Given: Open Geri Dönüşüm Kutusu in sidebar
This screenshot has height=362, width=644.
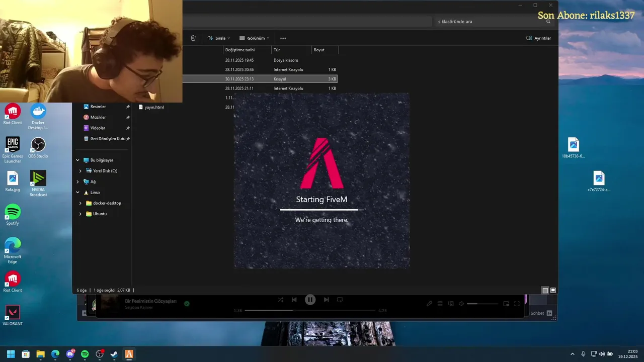Looking at the screenshot, I should coord(104,138).
